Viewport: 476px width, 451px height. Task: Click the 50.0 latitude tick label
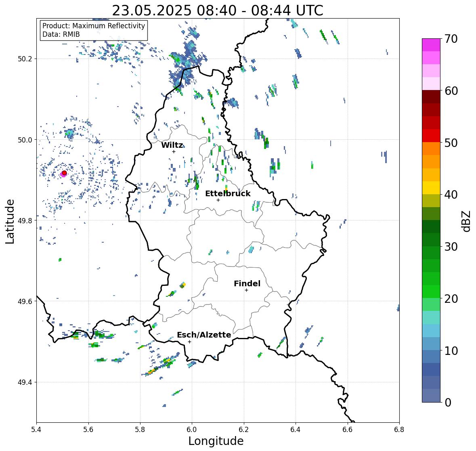click(x=25, y=140)
